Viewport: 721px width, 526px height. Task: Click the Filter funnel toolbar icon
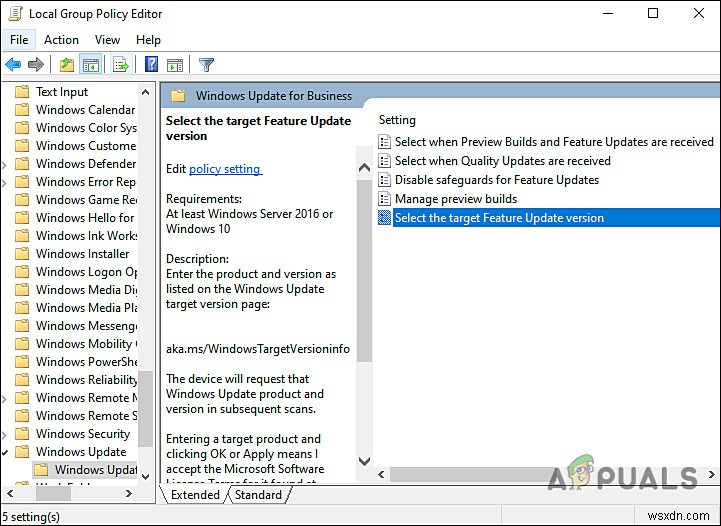pos(206,65)
